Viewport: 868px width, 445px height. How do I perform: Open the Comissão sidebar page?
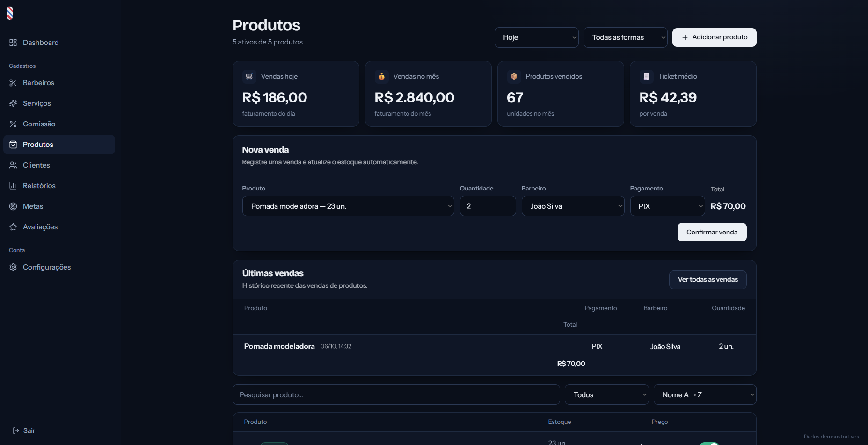[x=59, y=124]
